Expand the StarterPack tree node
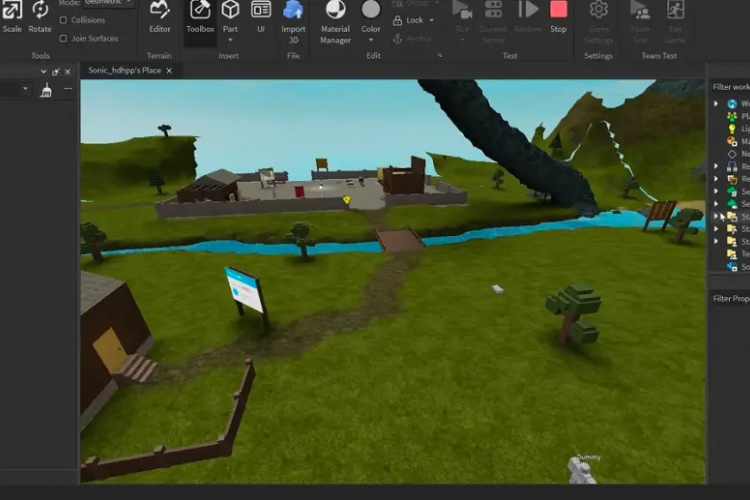 [716, 229]
